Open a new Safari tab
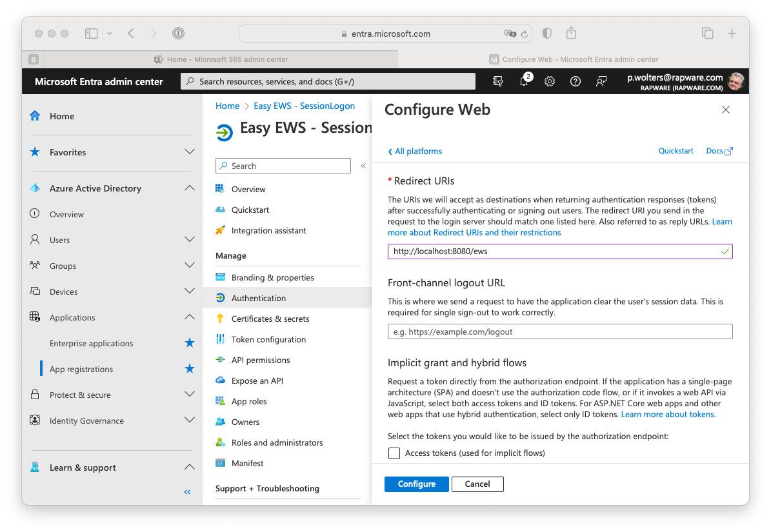The width and height of the screenshot is (771, 532). [732, 33]
